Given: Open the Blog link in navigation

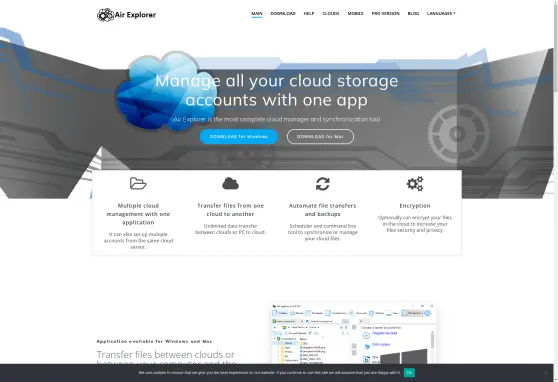Looking at the screenshot, I should click(x=413, y=14).
